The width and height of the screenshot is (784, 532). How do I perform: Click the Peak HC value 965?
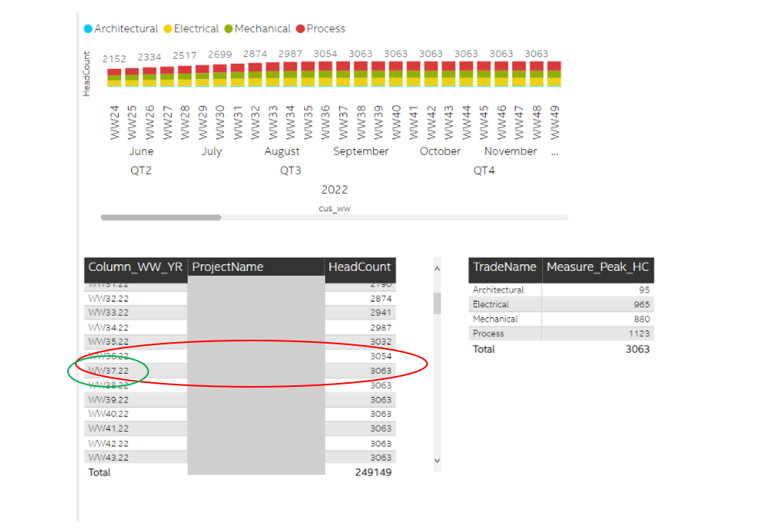click(x=642, y=304)
